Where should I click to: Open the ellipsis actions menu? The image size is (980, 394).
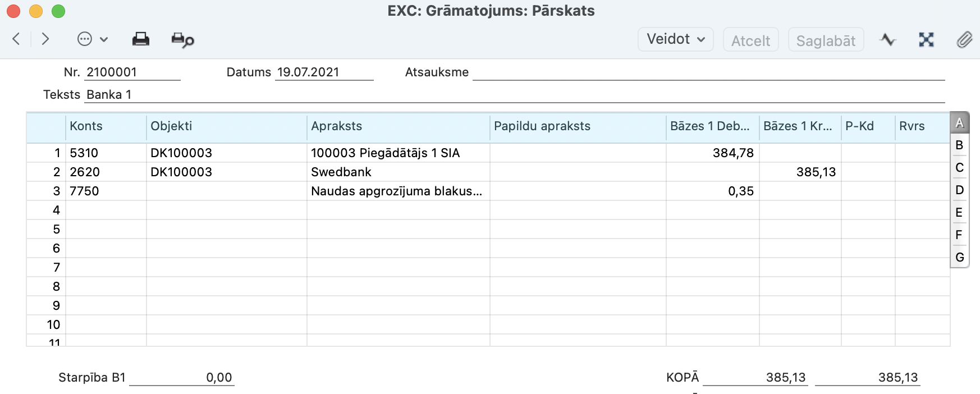[x=92, y=39]
